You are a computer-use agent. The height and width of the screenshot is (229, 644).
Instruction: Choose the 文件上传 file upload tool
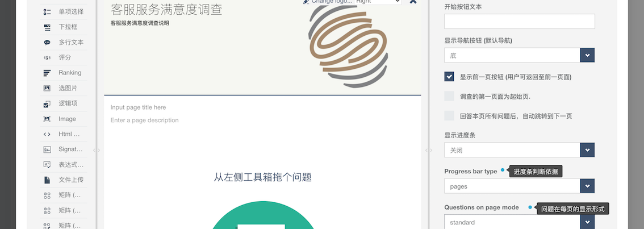pyautogui.click(x=64, y=180)
